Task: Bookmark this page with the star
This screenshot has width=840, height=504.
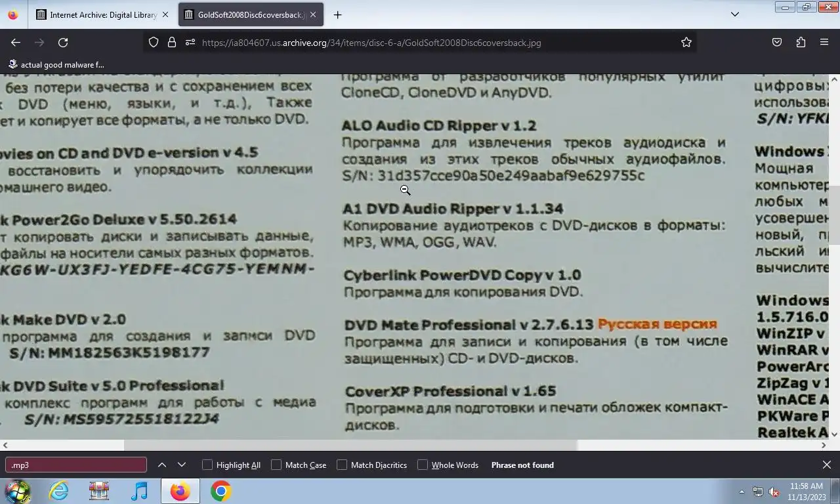Action: pos(686,43)
